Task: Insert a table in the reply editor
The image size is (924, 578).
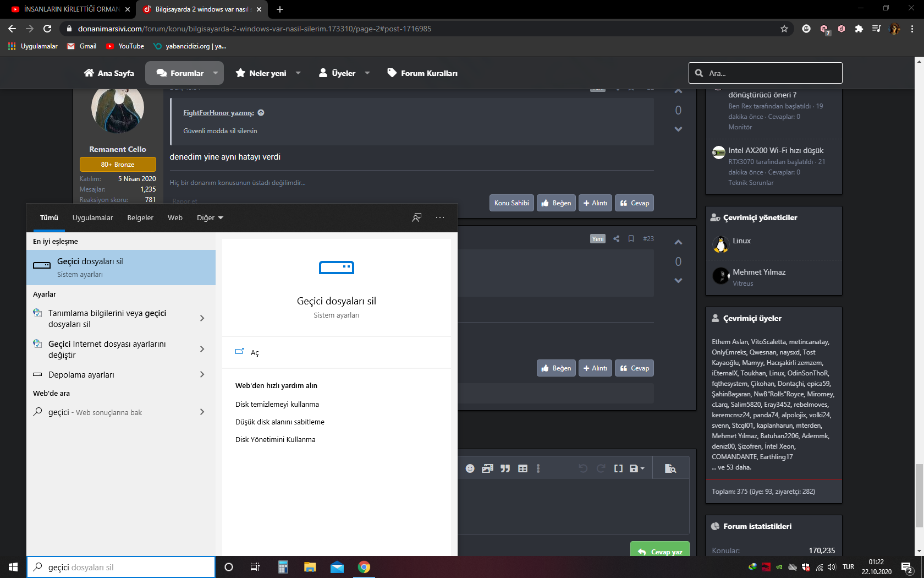Action: coord(522,468)
